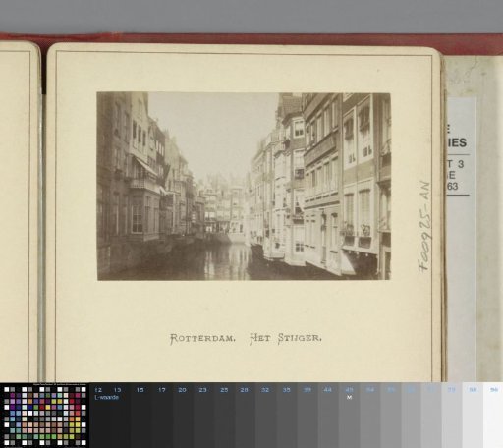The height and width of the screenshot is (448, 503).
Task: Select the grayscale patch labeled 32
Action: (265, 415)
